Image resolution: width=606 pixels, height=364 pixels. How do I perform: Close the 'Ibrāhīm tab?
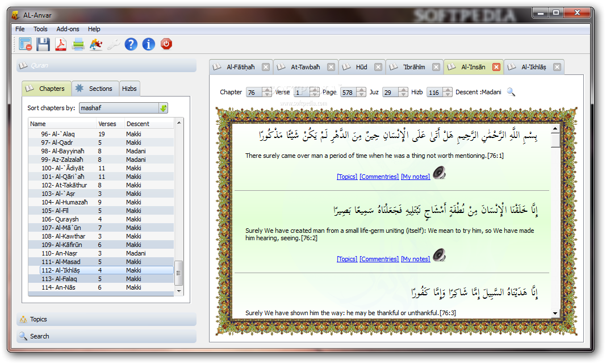pos(436,67)
